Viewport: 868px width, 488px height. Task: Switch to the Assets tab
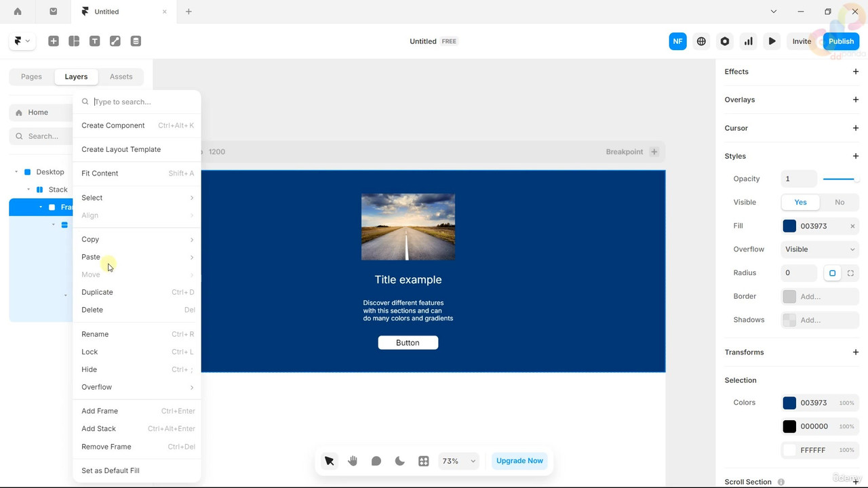pyautogui.click(x=121, y=77)
